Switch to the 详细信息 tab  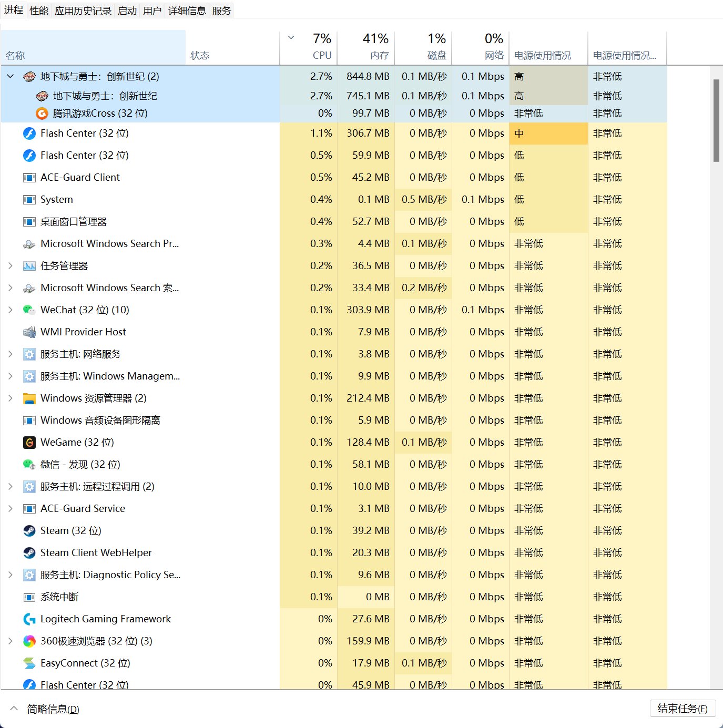pos(187,11)
